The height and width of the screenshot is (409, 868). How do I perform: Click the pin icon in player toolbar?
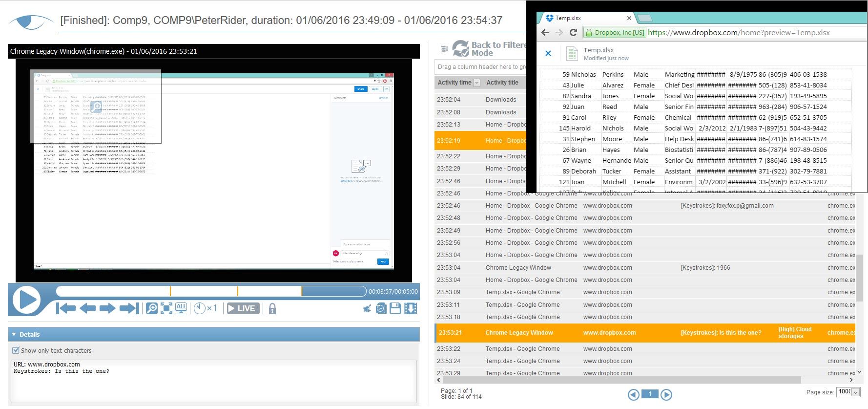point(367,308)
